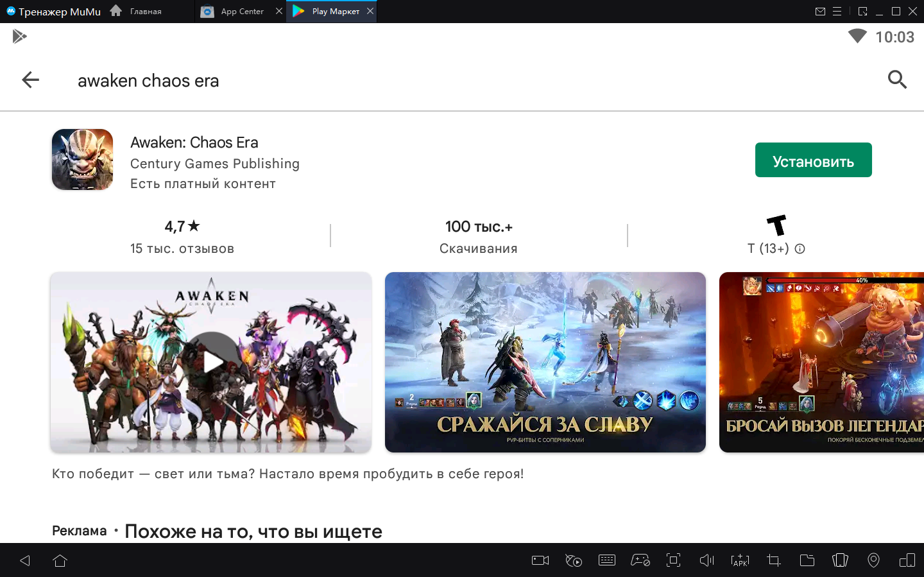Open the Сражайся за славу screenshot
This screenshot has width=924, height=577.
tap(545, 362)
